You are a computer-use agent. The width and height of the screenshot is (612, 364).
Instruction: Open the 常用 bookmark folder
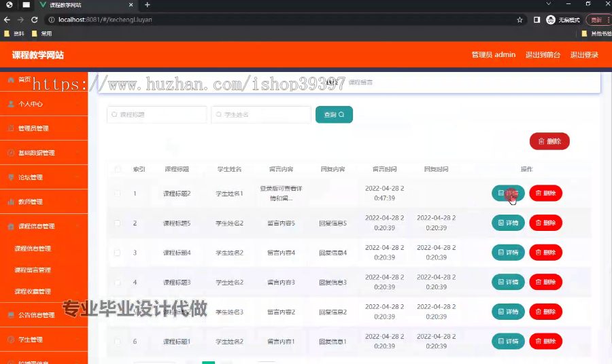41,33
